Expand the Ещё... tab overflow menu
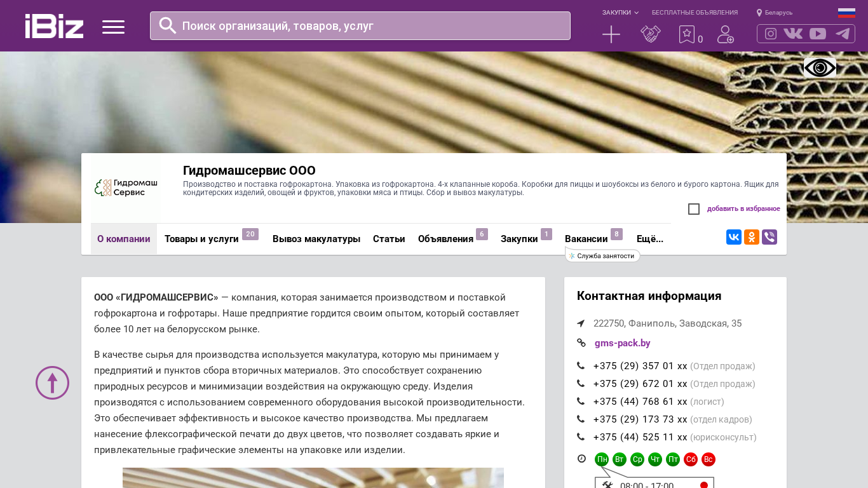The width and height of the screenshot is (868, 488). coord(650,239)
